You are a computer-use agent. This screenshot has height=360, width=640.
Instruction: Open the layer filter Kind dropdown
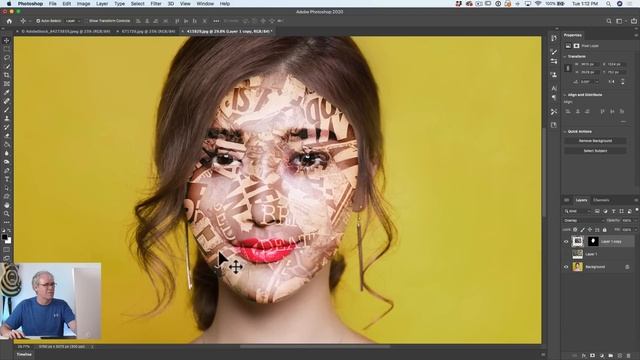click(x=577, y=211)
